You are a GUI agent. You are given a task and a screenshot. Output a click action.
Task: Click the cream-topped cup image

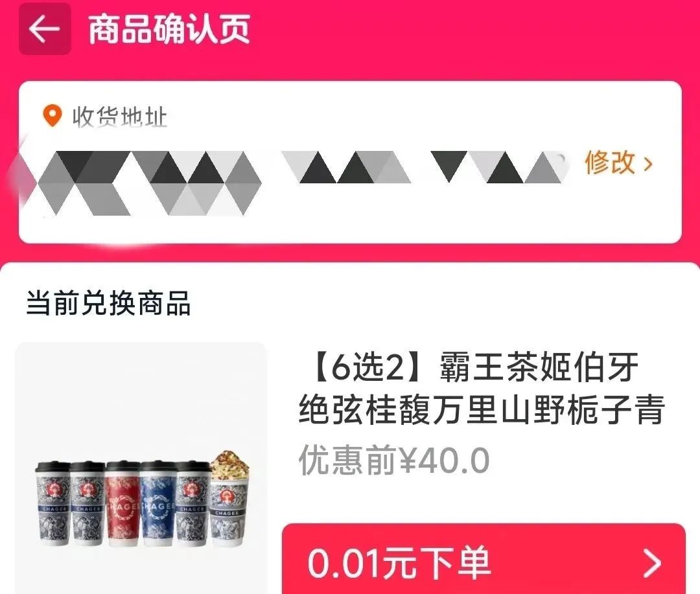pos(229,499)
